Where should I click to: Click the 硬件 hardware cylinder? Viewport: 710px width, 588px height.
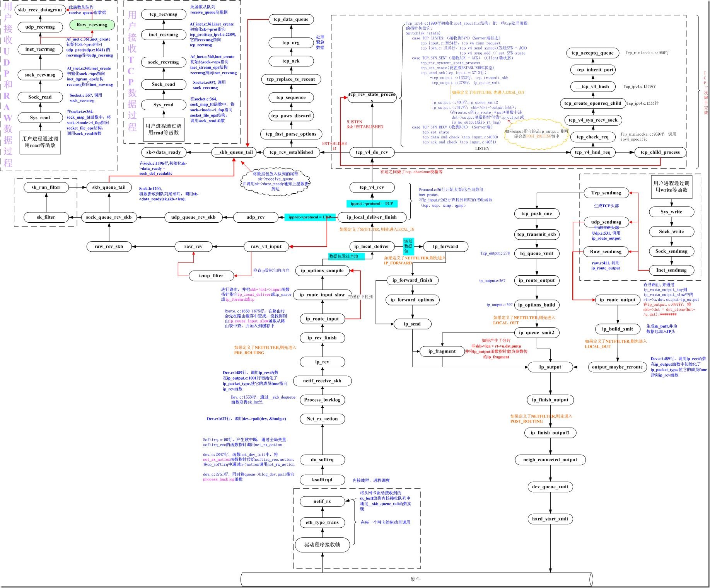pyautogui.click(x=416, y=579)
